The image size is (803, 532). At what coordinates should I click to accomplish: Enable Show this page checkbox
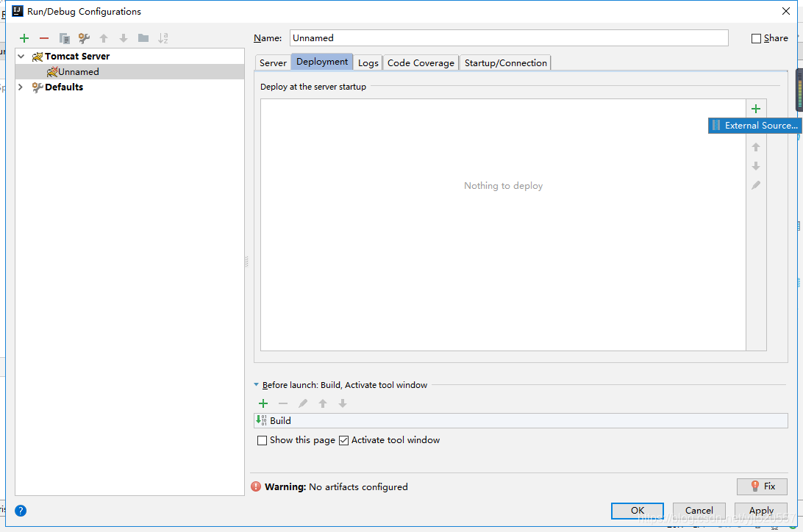pyautogui.click(x=263, y=440)
